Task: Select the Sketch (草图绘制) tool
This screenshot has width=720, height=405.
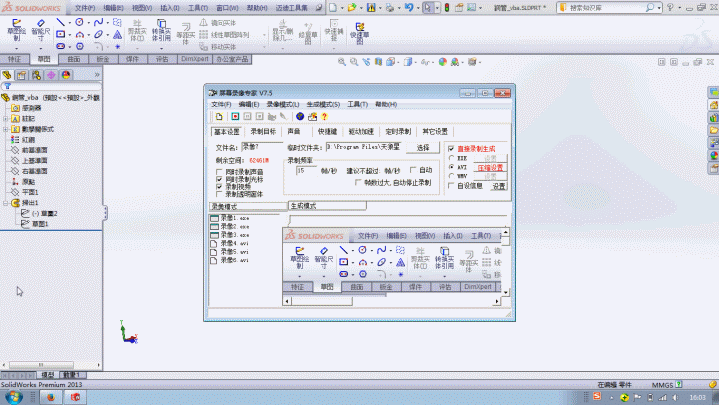Action: [17, 30]
